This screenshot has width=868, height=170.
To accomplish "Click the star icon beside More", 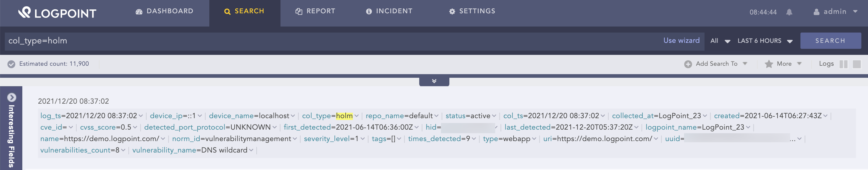I will 768,64.
